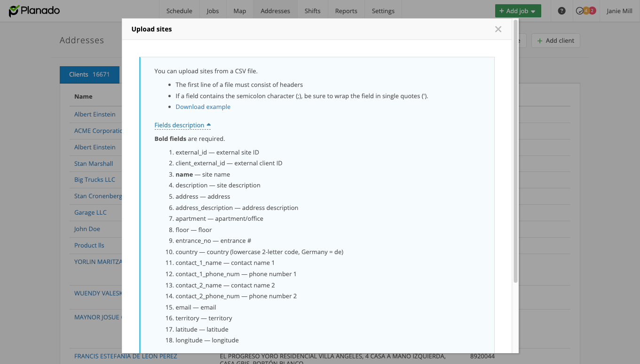Click 'contact_1_phone_num — phone number 1' line
The width and height of the screenshot is (640, 364).
pos(236,274)
